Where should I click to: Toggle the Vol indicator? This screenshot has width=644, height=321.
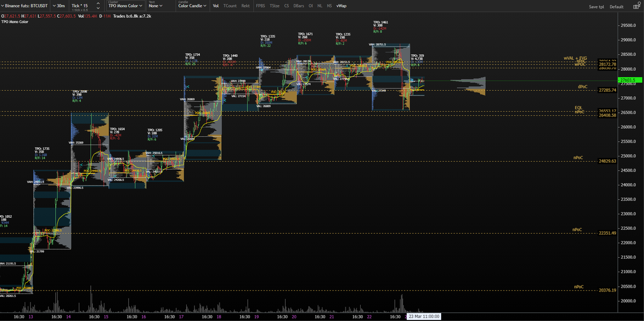coord(216,6)
